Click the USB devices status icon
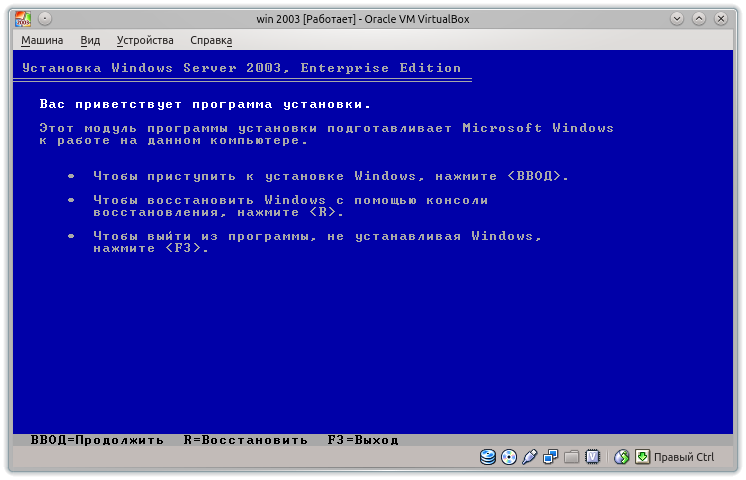Image resolution: width=746 pixels, height=480 pixels. tap(529, 457)
